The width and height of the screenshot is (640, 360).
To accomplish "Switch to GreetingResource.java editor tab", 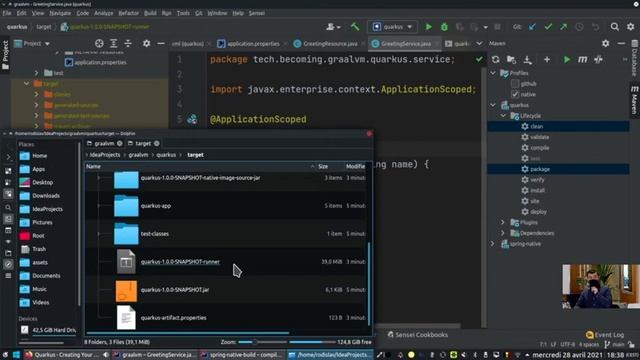I will [326, 44].
